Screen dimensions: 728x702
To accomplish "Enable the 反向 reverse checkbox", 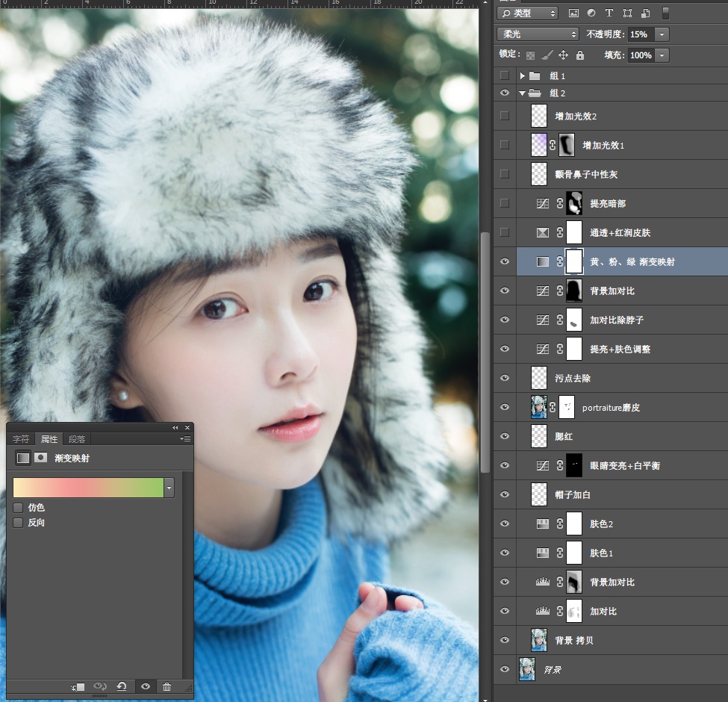I will coord(18,523).
